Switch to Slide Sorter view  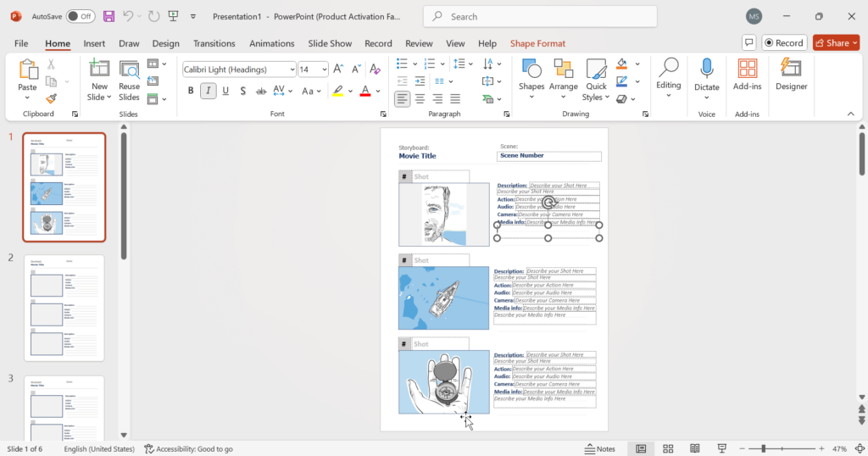(x=668, y=448)
